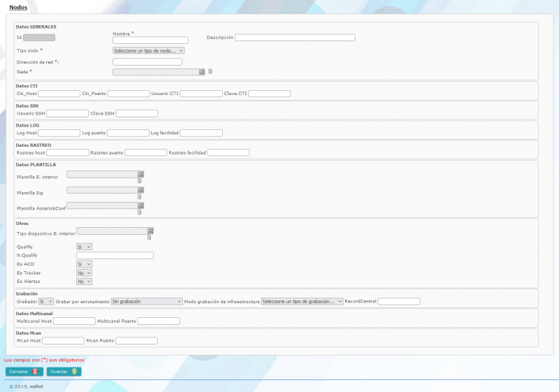The height and width of the screenshot is (392, 559).
Task: Focus the Log facilidad field
Action: pos(201,133)
